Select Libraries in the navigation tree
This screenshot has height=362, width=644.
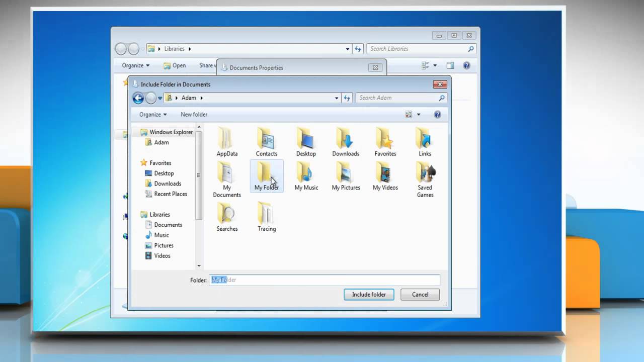coord(155,215)
